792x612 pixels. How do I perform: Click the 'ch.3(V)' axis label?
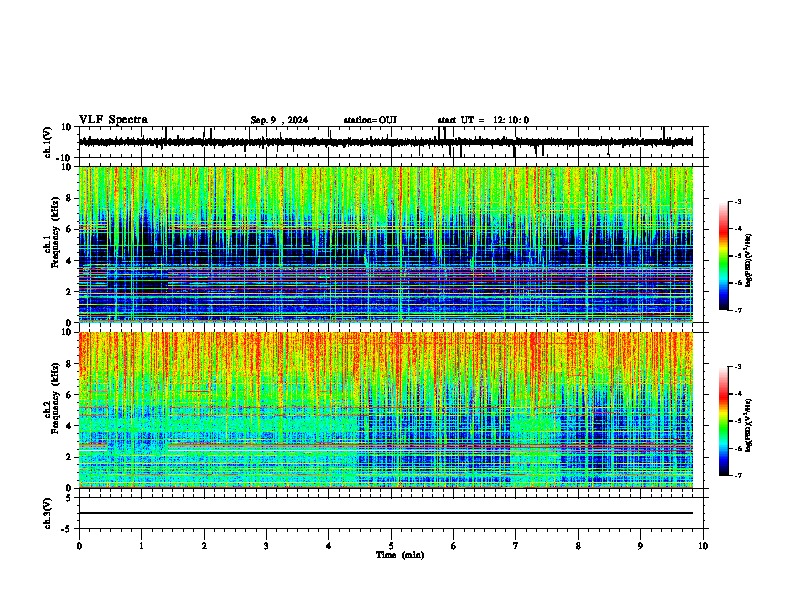[x=48, y=513]
